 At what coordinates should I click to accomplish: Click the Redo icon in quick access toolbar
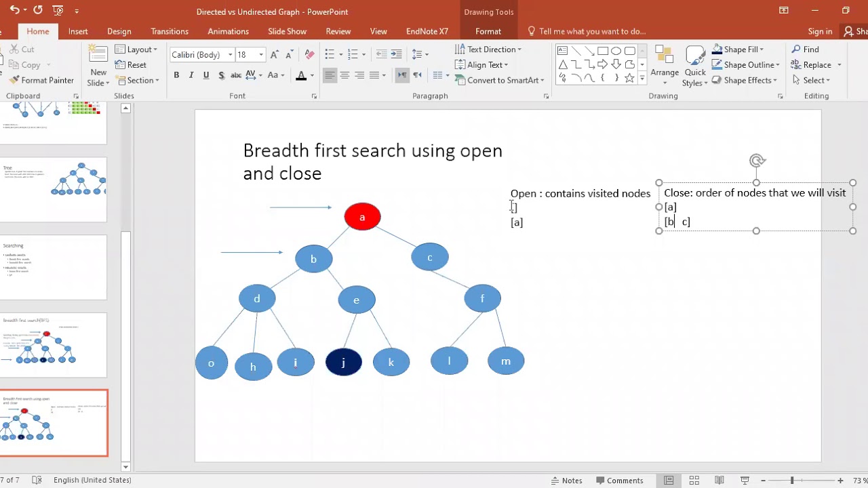(37, 10)
